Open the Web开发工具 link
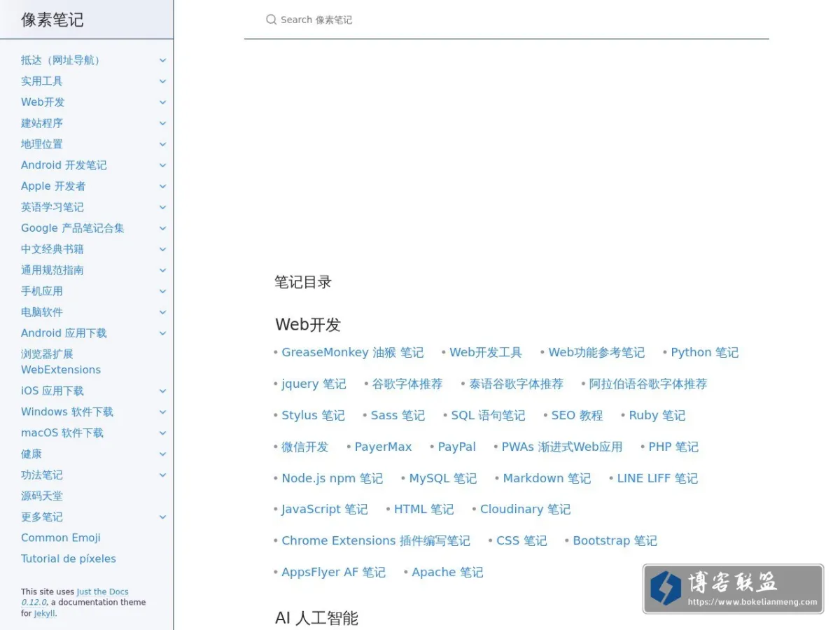 tap(486, 352)
